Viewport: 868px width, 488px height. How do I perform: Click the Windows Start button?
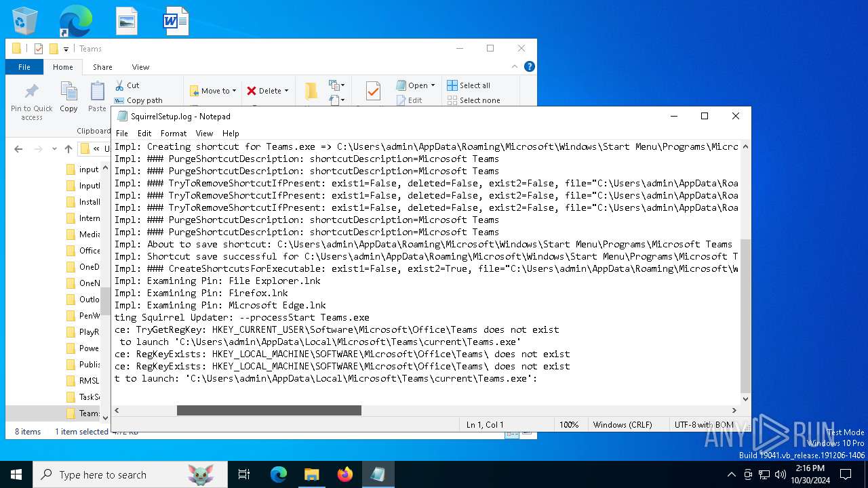click(x=16, y=474)
